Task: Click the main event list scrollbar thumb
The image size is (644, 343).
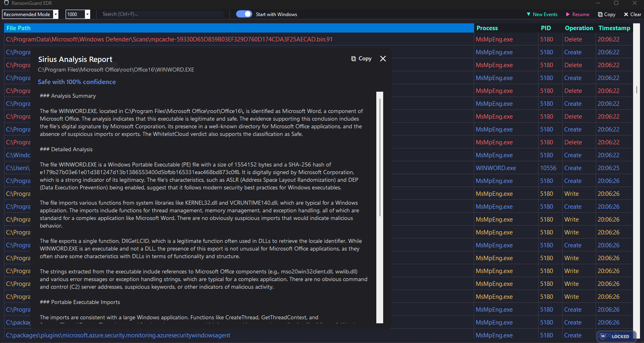Action: tap(636, 89)
